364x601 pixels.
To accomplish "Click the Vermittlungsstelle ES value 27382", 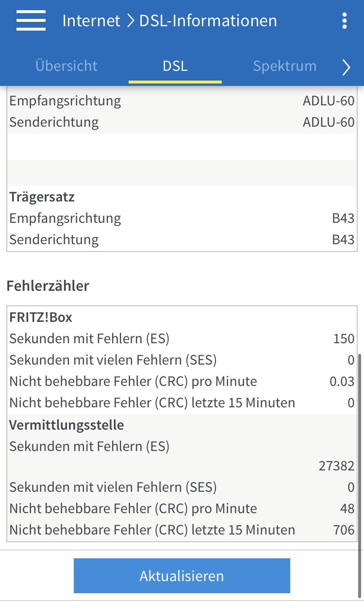I will [337, 467].
